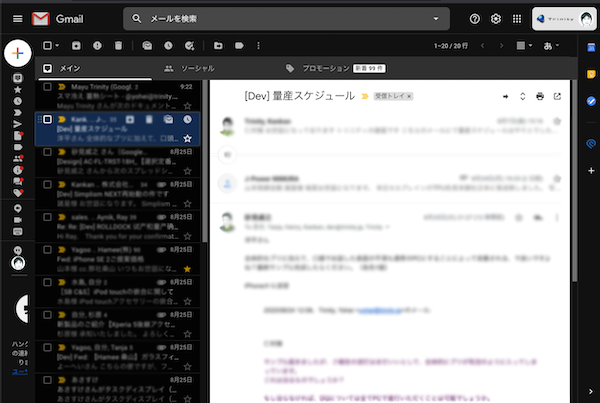Unstar the yellow-starred Yagoo email
600x403 pixels.
pyautogui.click(x=188, y=270)
